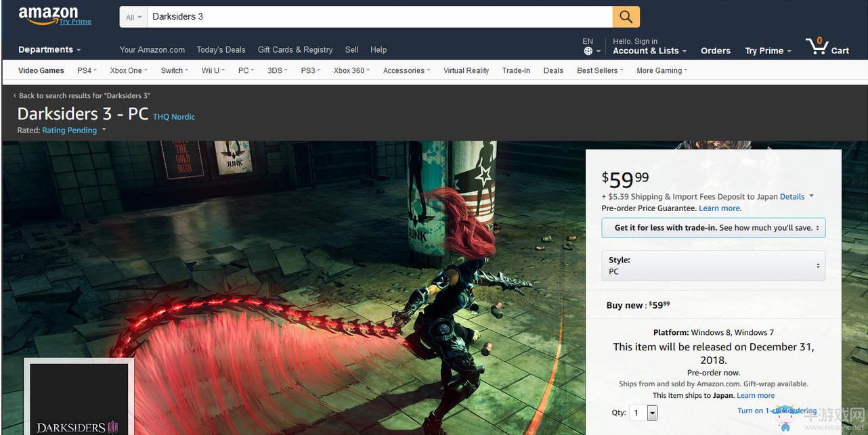This screenshot has height=435, width=868.
Task: Open the Xbox One category dropdown
Action: coord(129,70)
